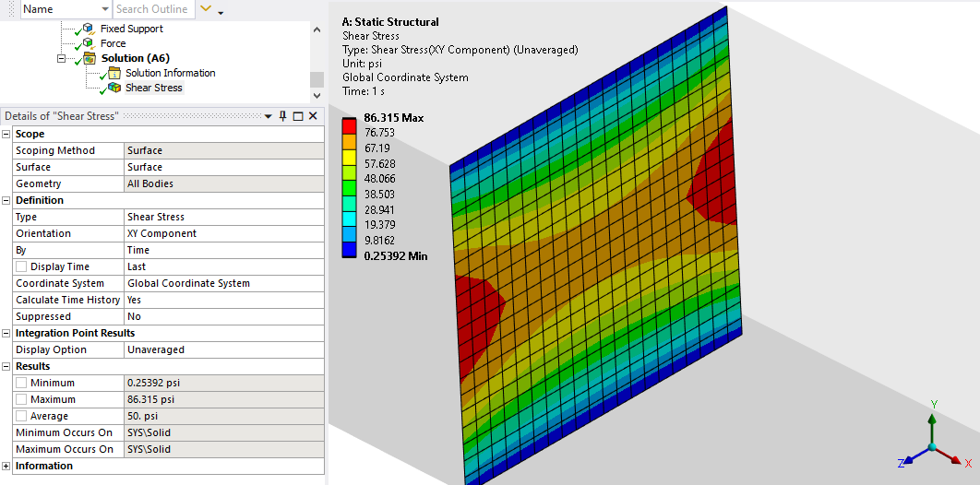Check the Minimum result checkbox
980x485 pixels.
[x=21, y=383]
